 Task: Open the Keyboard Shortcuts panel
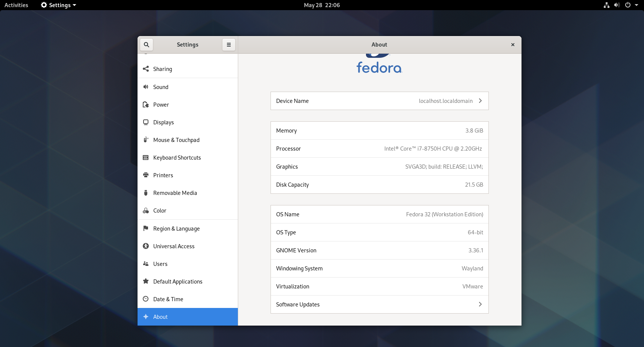187,157
